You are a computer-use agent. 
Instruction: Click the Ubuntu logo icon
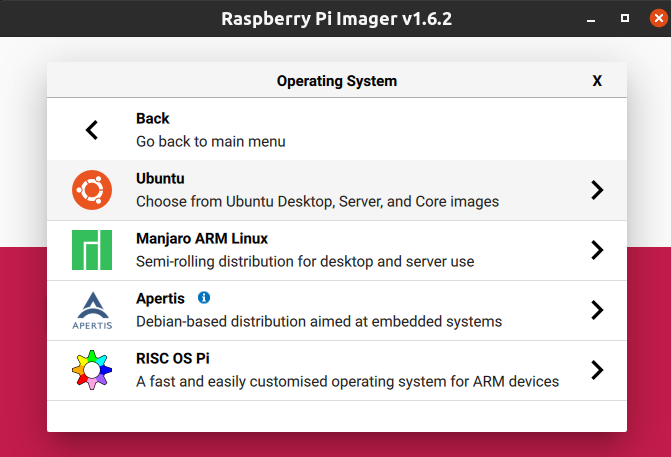pyautogui.click(x=92, y=190)
